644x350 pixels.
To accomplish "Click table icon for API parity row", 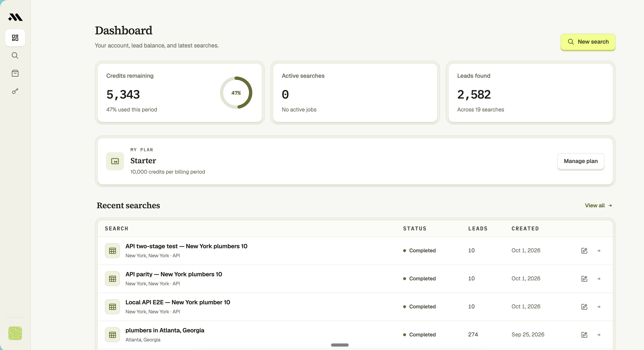I will (113, 279).
